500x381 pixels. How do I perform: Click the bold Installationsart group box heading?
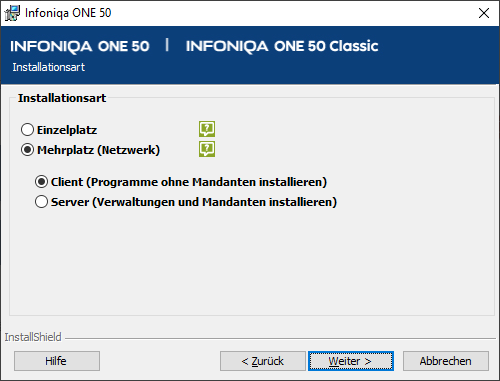62,98
